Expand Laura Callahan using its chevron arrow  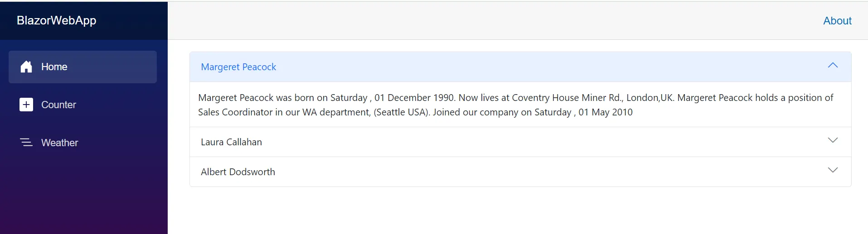click(x=833, y=140)
